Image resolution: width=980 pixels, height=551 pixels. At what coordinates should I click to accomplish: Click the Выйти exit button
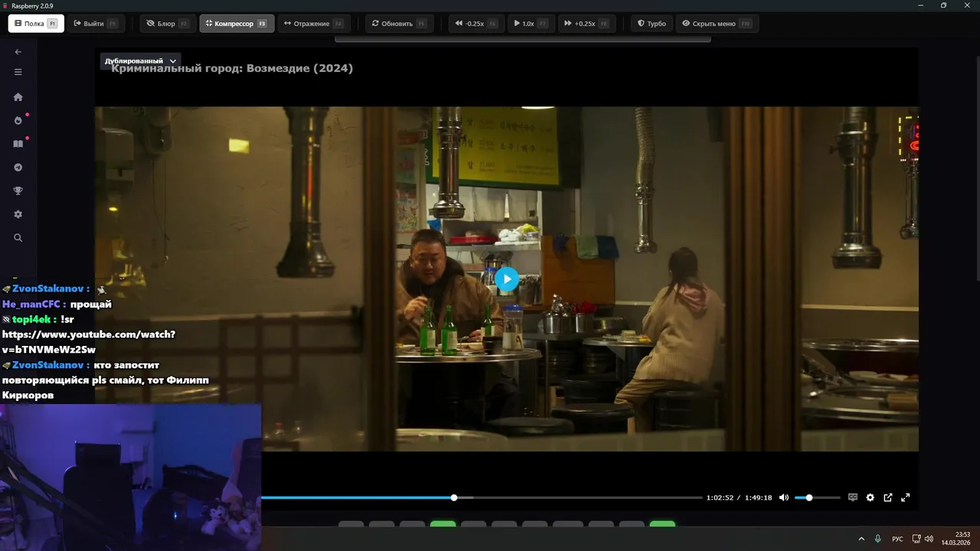point(95,24)
